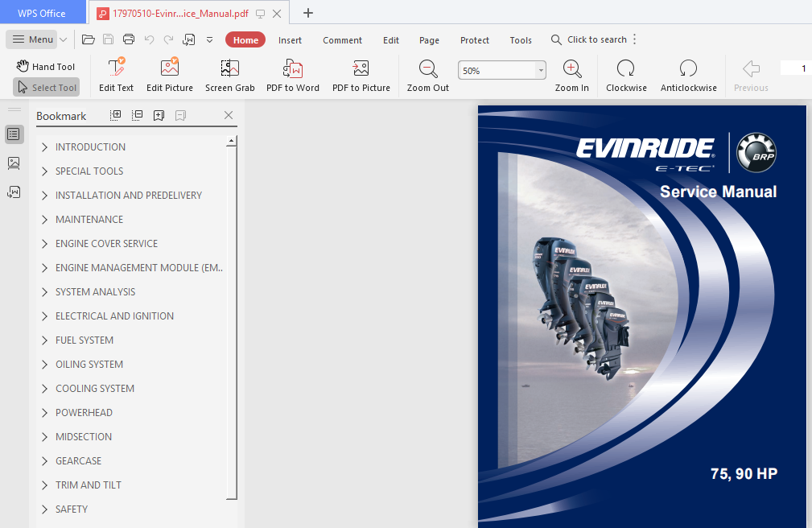Click the greyed bookmark delete icon
This screenshot has height=528, width=812.
[x=180, y=115]
